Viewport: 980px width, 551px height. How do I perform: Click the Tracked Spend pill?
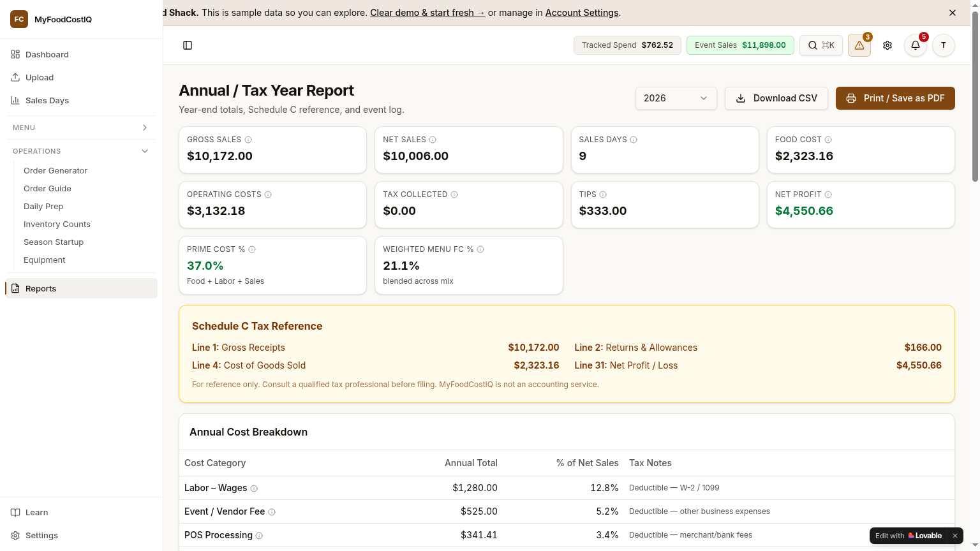[x=627, y=45]
